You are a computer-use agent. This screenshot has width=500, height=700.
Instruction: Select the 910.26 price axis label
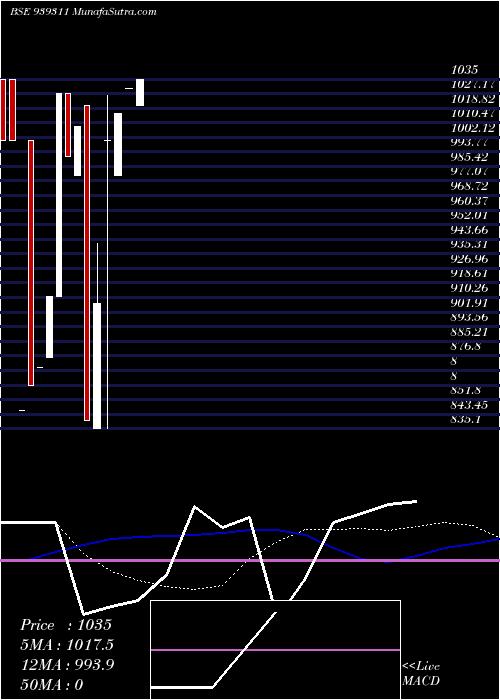pyautogui.click(x=469, y=288)
